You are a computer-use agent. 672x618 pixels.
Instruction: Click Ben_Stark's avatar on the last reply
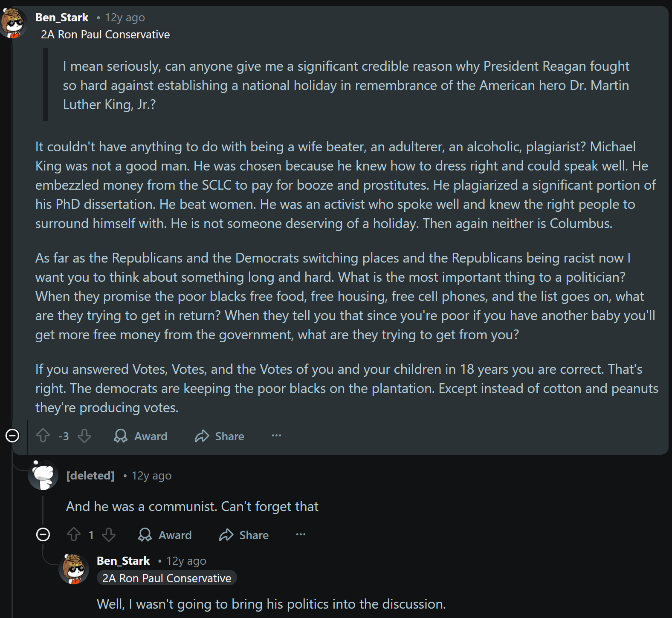(74, 569)
